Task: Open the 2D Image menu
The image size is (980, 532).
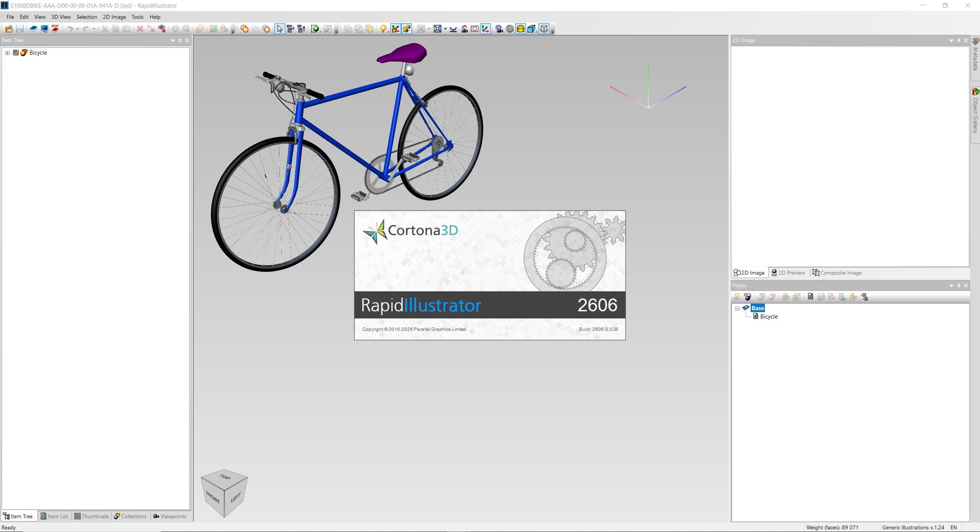Action: 114,17
